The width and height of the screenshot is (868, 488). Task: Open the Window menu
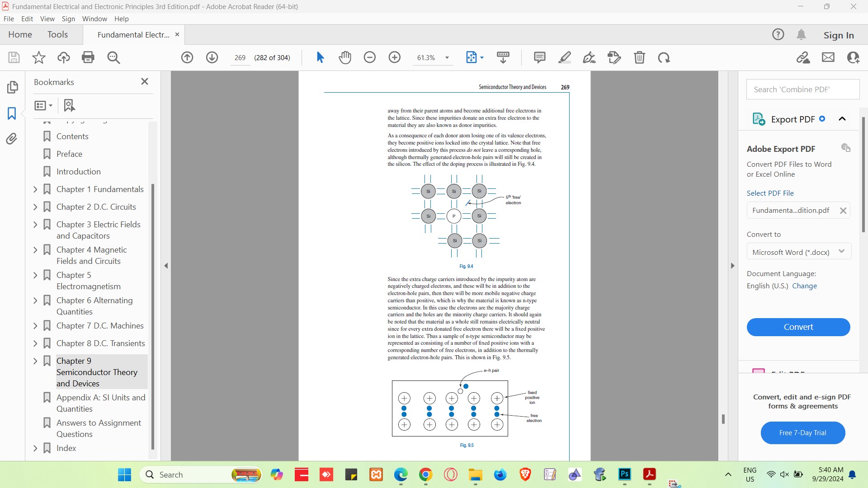[x=94, y=19]
